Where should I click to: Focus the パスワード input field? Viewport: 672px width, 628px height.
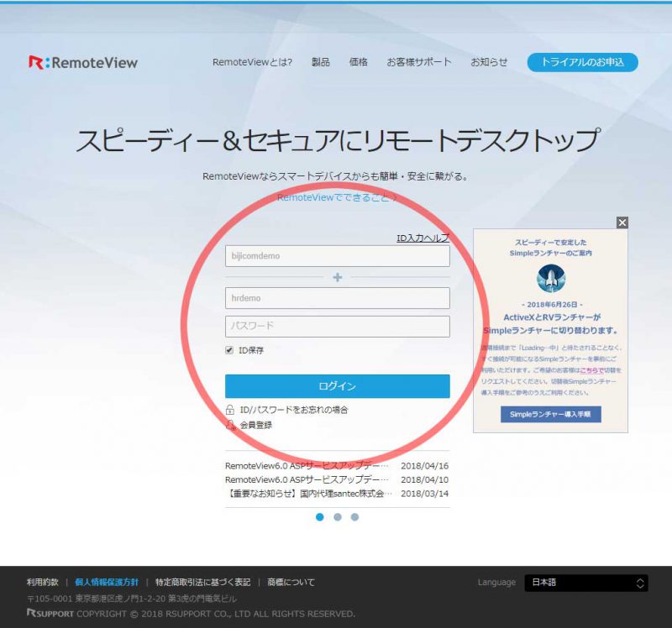pos(338,326)
